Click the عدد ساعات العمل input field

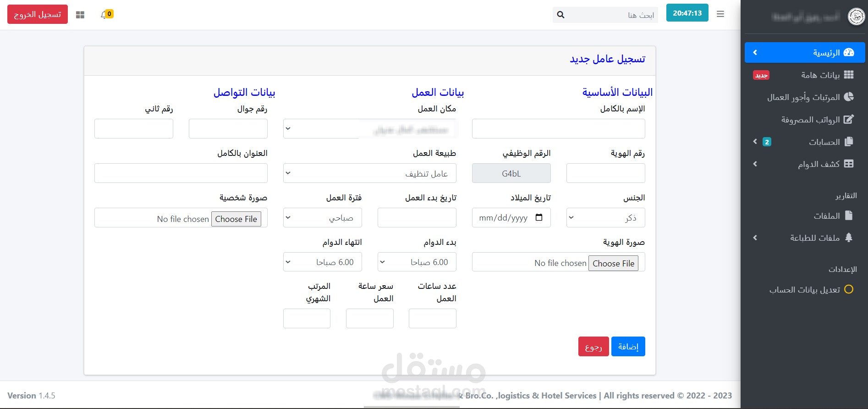(x=433, y=318)
